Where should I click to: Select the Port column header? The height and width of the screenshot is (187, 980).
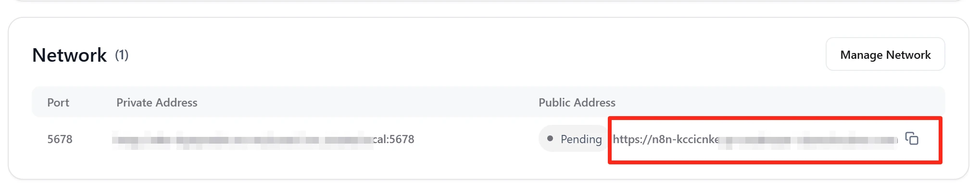point(58,103)
